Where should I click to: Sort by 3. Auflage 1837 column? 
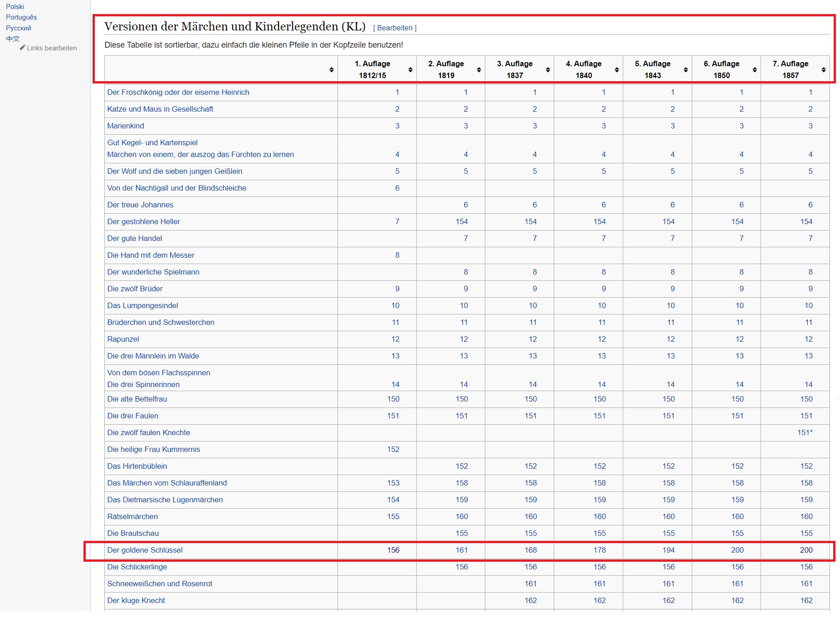pos(548,69)
